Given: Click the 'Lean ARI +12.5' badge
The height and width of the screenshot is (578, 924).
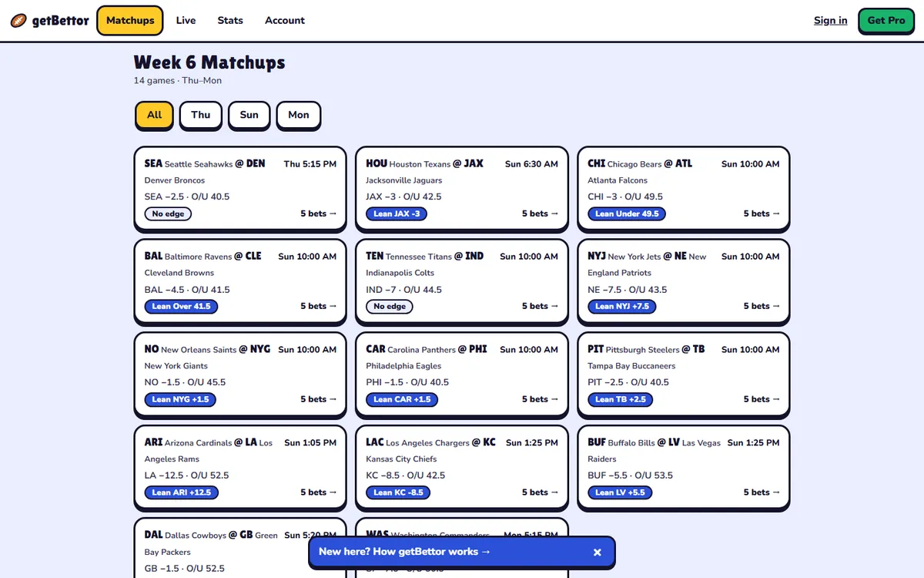Looking at the screenshot, I should tap(182, 492).
